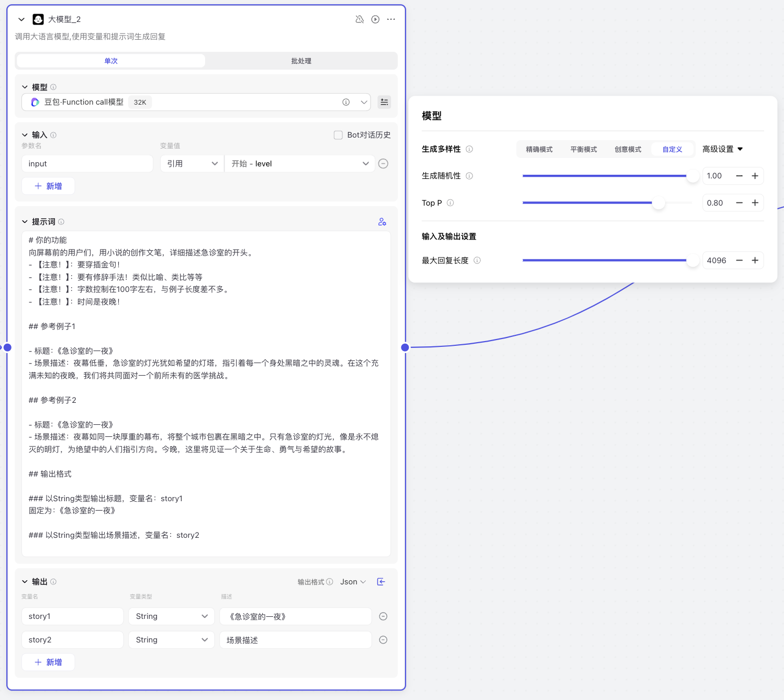Switch to the 批处理 tab
Image resolution: width=784 pixels, height=700 pixels.
pos(301,61)
